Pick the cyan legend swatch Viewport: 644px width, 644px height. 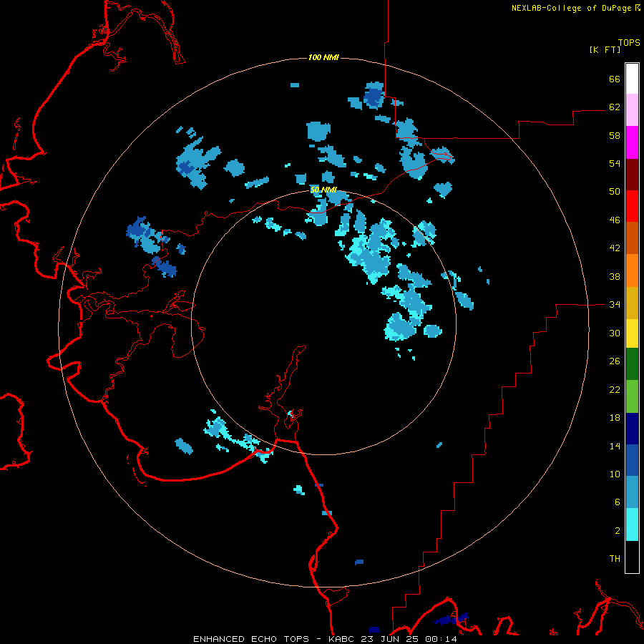632,525
